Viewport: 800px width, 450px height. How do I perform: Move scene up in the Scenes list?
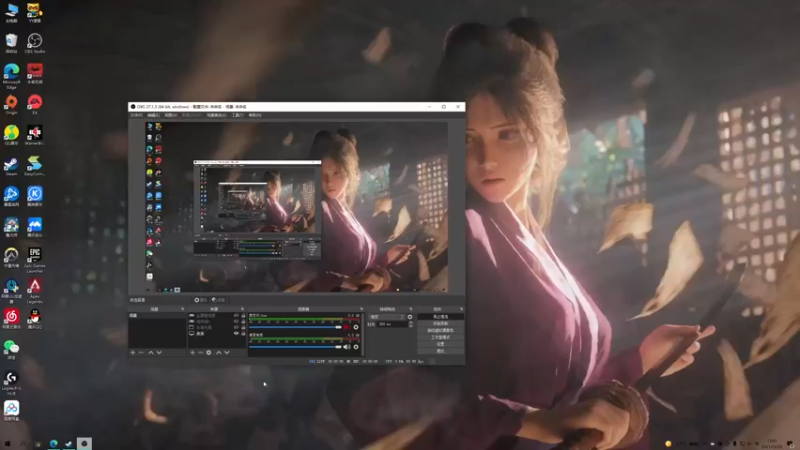pos(151,353)
